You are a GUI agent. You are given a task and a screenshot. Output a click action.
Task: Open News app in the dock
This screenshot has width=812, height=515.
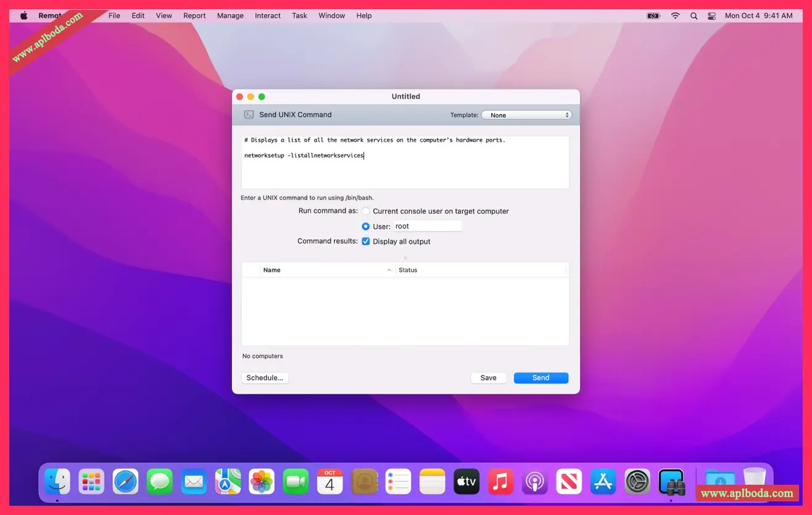(x=569, y=481)
